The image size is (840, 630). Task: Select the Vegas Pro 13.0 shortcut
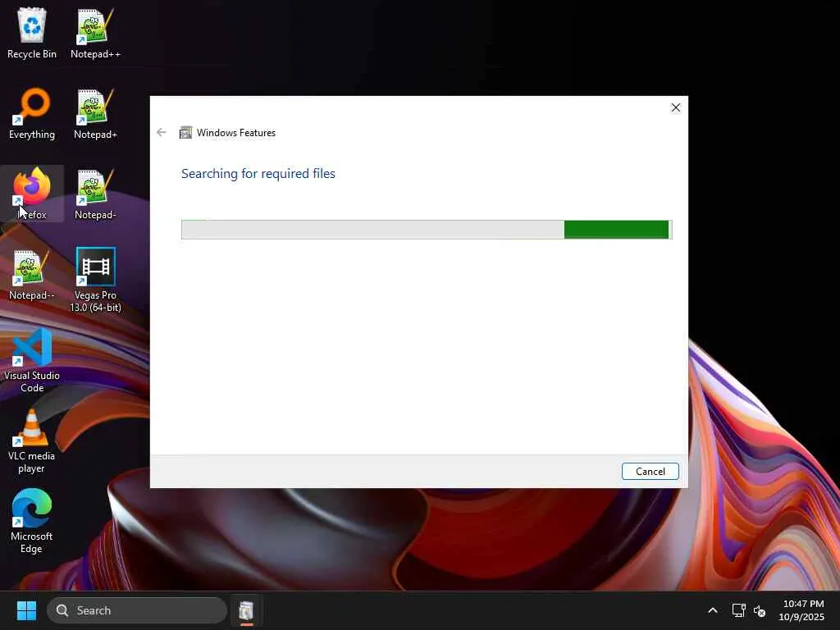click(95, 280)
